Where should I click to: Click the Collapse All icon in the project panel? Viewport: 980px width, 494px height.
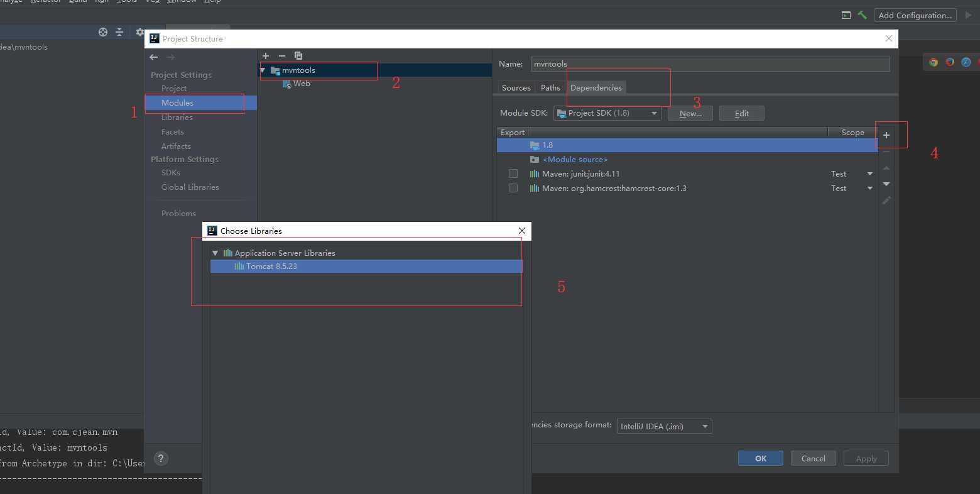pos(119,32)
